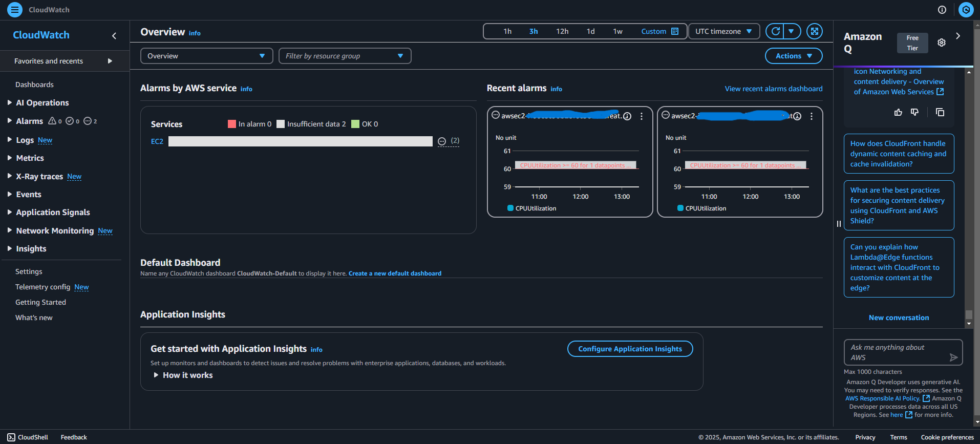Click thumbs up on Amazon Q response

898,112
